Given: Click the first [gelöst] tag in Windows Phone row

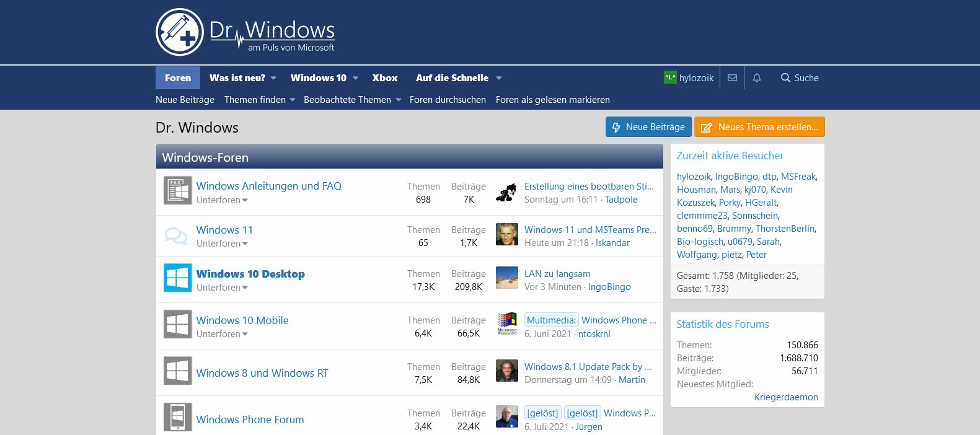Looking at the screenshot, I should pyautogui.click(x=542, y=413).
